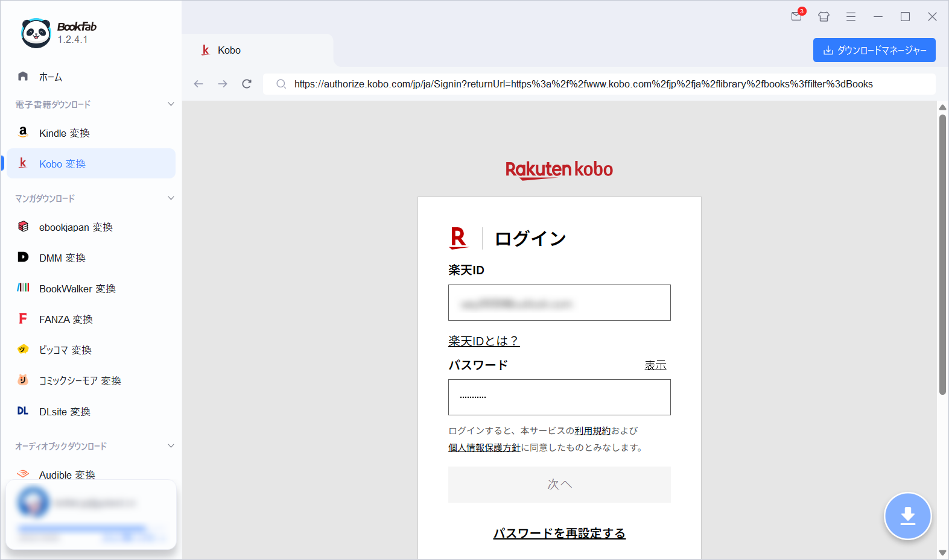Click the ebookjapan red icon
This screenshot has width=949, height=560.
23,226
